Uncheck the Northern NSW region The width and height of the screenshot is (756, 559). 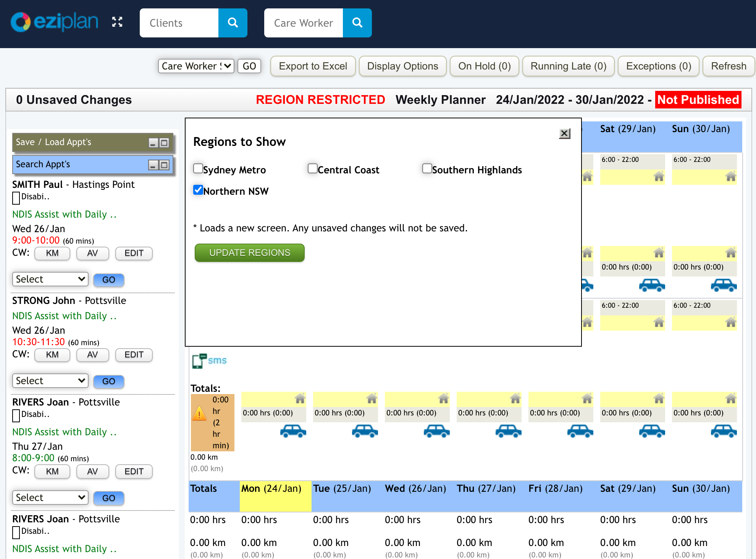tap(198, 190)
